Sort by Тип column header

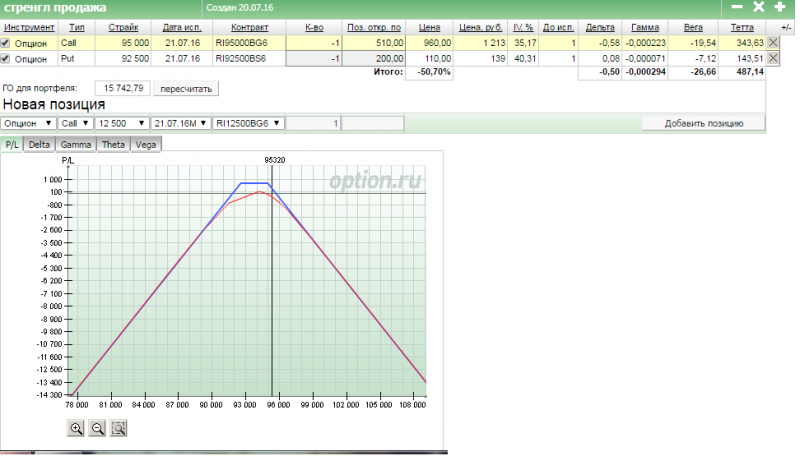click(x=77, y=28)
